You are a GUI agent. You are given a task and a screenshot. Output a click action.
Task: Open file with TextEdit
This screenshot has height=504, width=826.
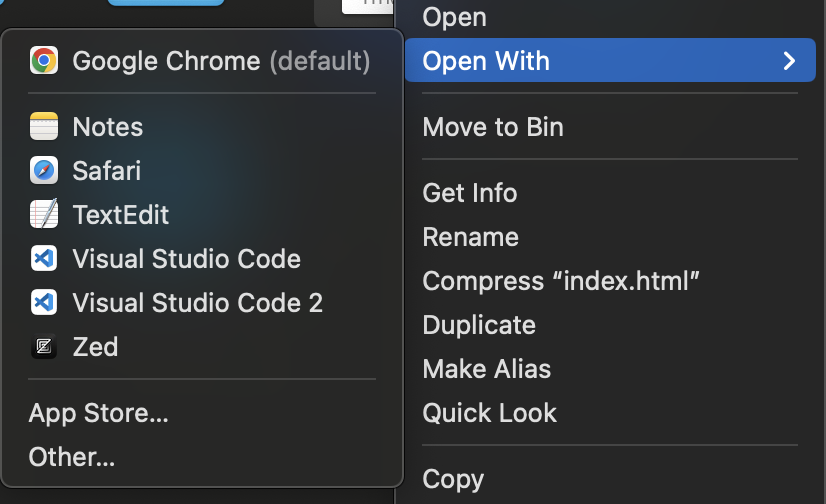tap(202, 214)
